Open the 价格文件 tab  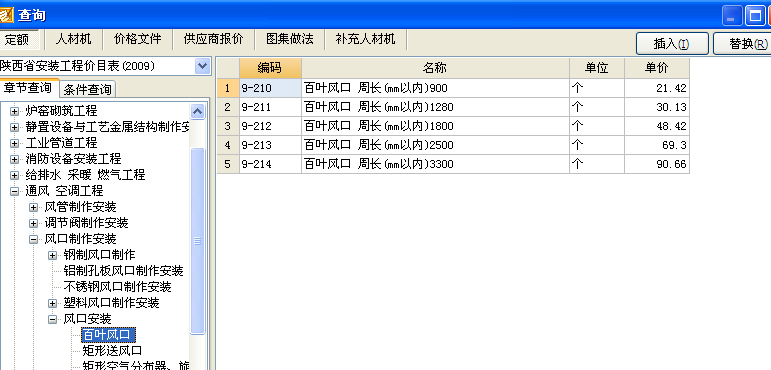tap(138, 39)
